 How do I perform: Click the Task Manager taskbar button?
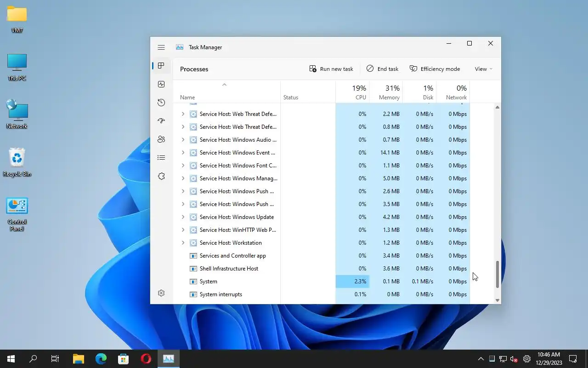pyautogui.click(x=169, y=359)
